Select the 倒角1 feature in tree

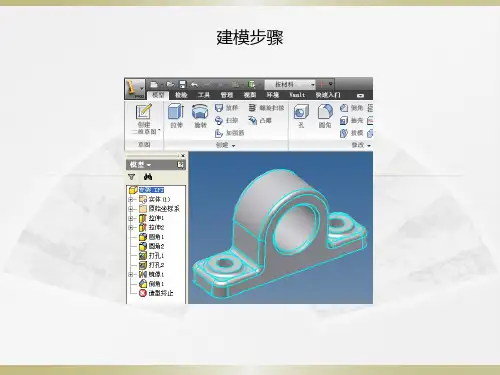click(152, 284)
